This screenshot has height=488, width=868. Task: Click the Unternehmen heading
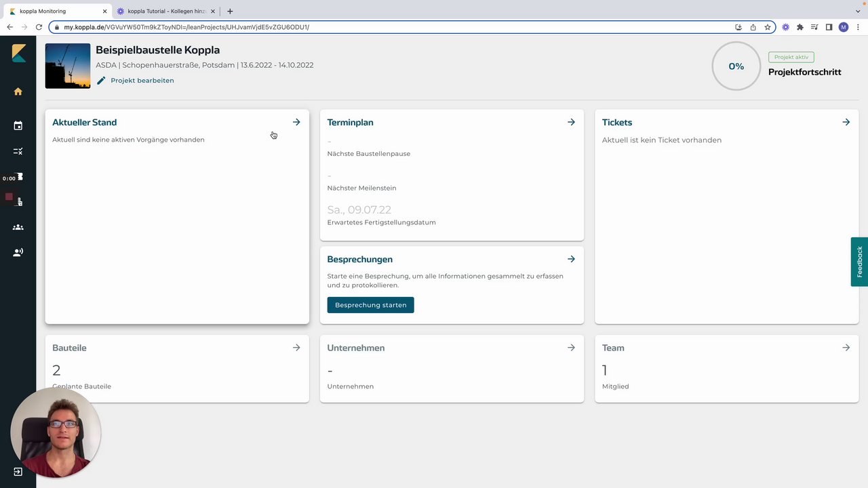click(356, 348)
